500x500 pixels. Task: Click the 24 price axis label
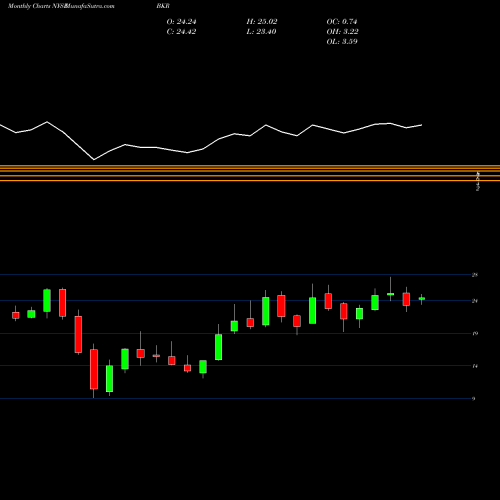coord(475,301)
